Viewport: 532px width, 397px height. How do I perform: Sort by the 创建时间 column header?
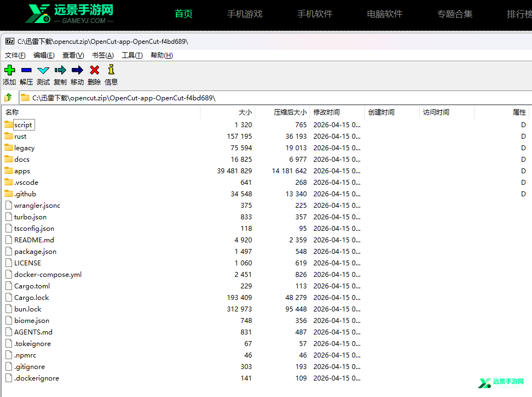pos(392,112)
